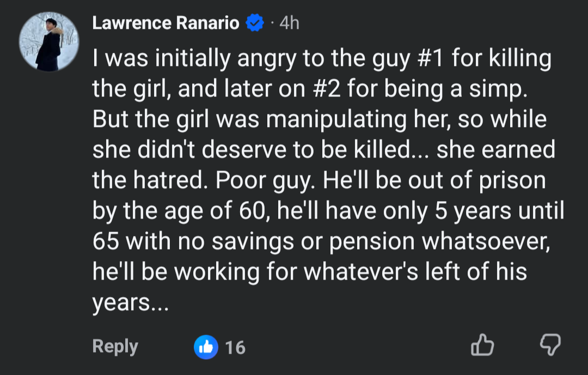Like the comment with thumbs-up outline icon
The height and width of the screenshot is (375, 588).
482,344
